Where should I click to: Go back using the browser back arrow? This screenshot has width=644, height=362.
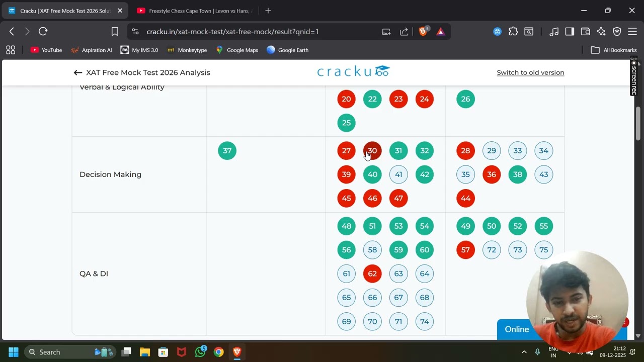[12, 32]
